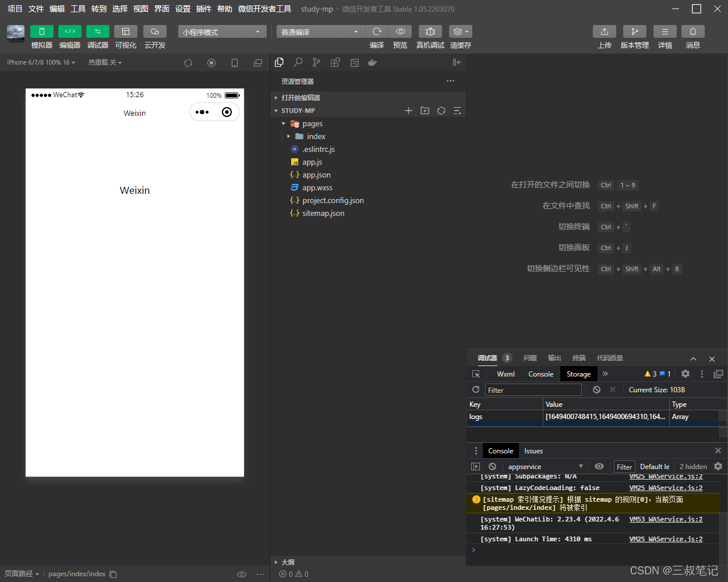Clear the console output icon
Screen dimensions: 728x582
(x=492, y=466)
